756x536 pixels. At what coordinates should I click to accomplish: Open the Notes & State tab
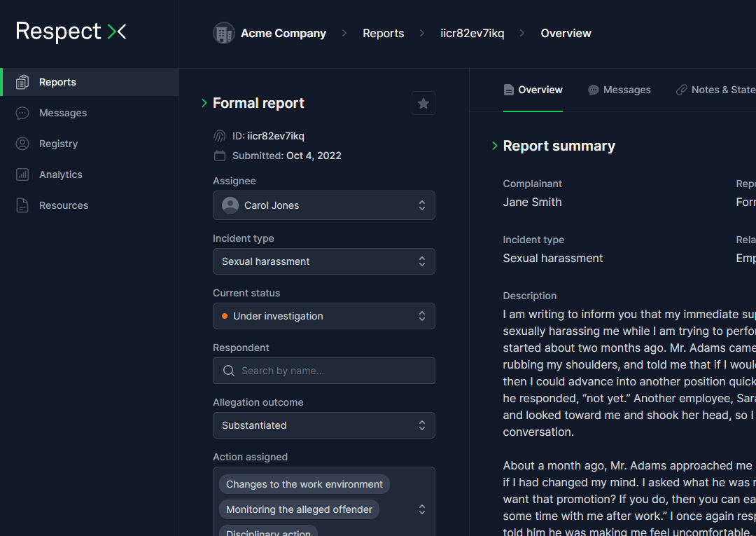(x=715, y=90)
